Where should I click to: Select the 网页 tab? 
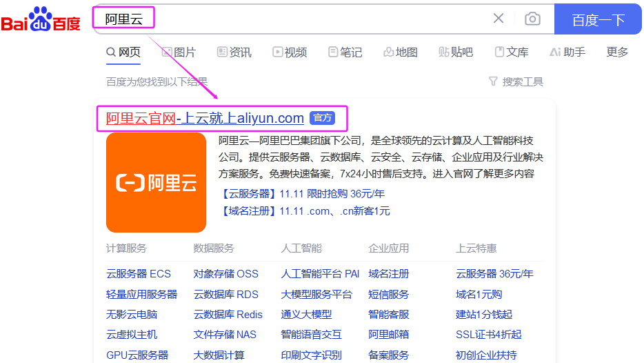click(x=123, y=52)
